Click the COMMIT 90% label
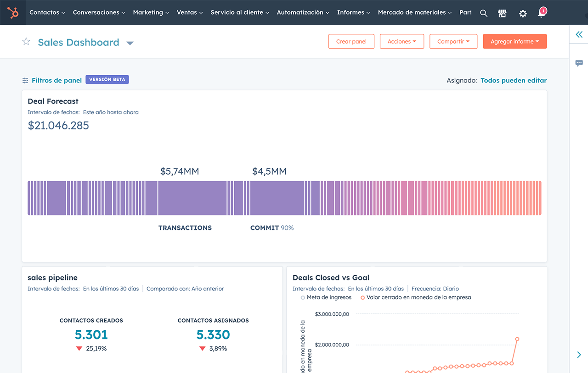The height and width of the screenshot is (373, 588). pos(272,228)
